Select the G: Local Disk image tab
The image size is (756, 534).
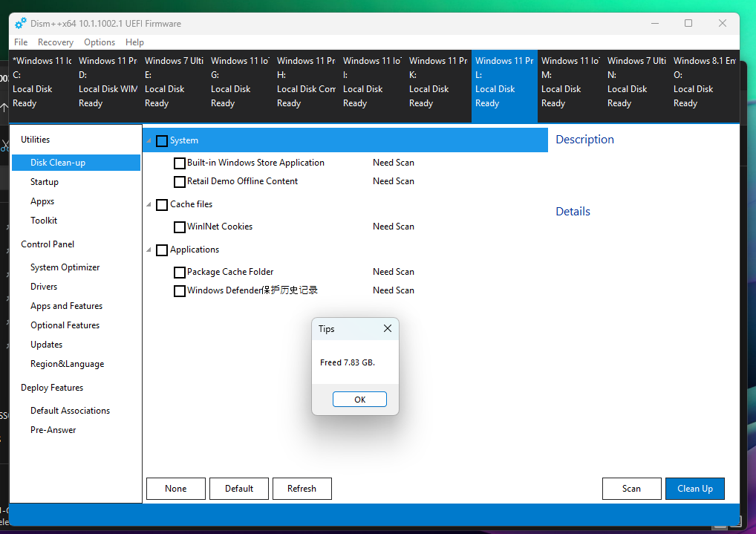240,86
